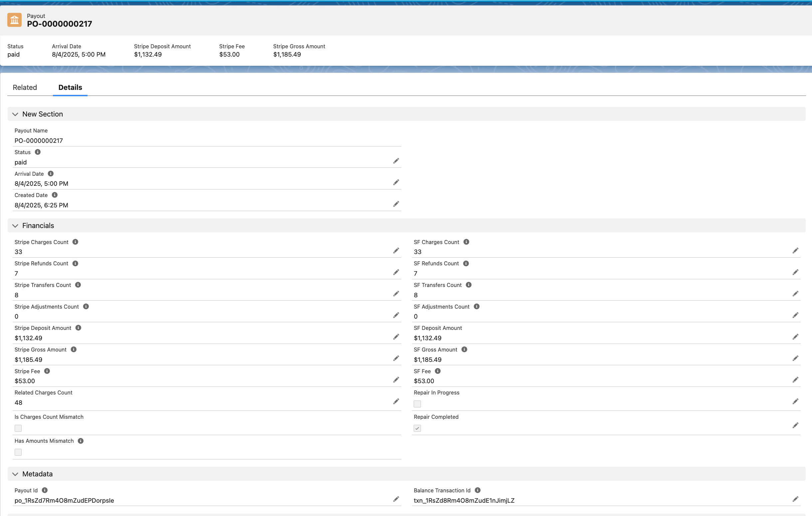Edit the Status field pencil icon

coord(396,161)
